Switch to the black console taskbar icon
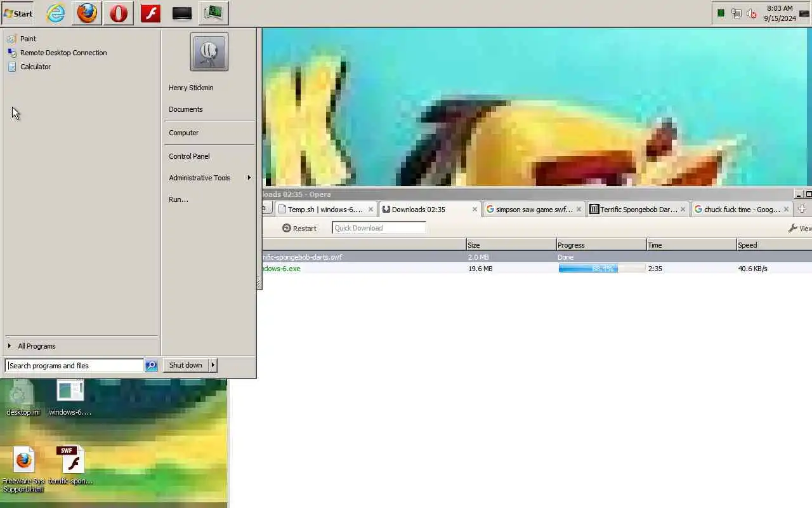812x508 pixels. pyautogui.click(x=182, y=13)
